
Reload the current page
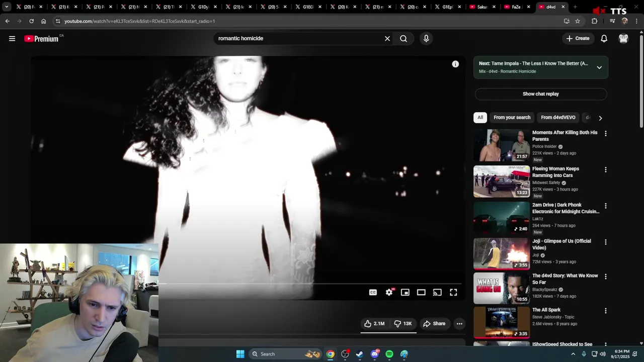(x=32, y=21)
